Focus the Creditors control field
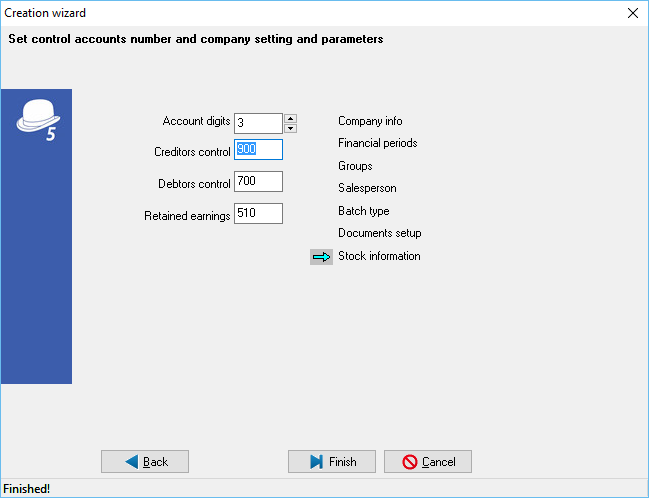This screenshot has width=649, height=498. coord(258,150)
